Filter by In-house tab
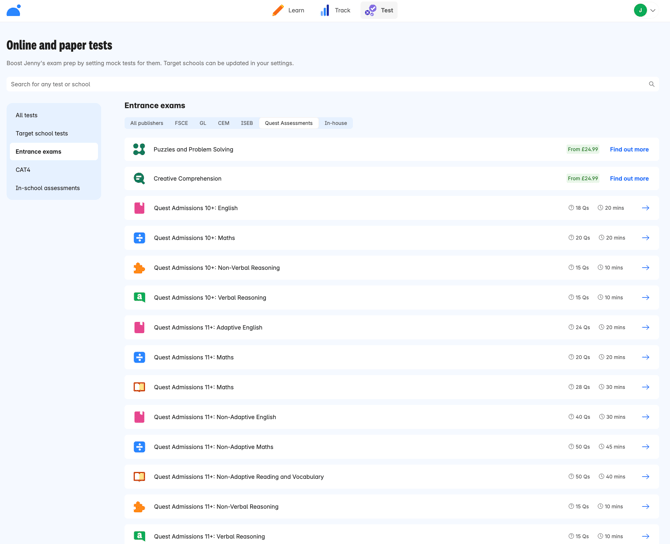This screenshot has width=670, height=544. [335, 123]
